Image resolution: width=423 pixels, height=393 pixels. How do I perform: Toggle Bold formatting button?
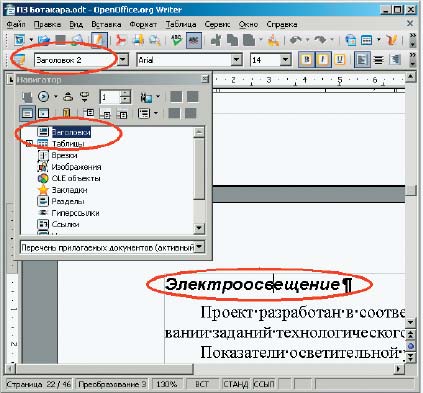(x=307, y=60)
